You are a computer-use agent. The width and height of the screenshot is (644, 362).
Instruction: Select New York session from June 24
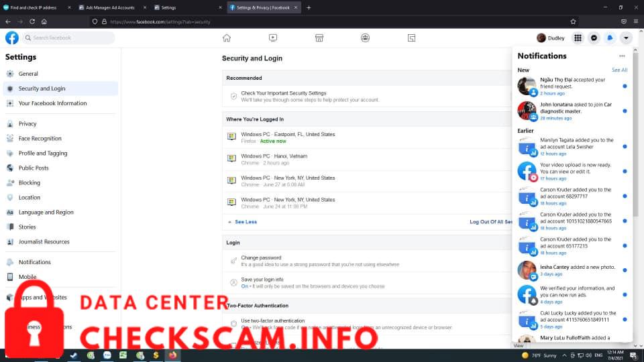coord(367,202)
